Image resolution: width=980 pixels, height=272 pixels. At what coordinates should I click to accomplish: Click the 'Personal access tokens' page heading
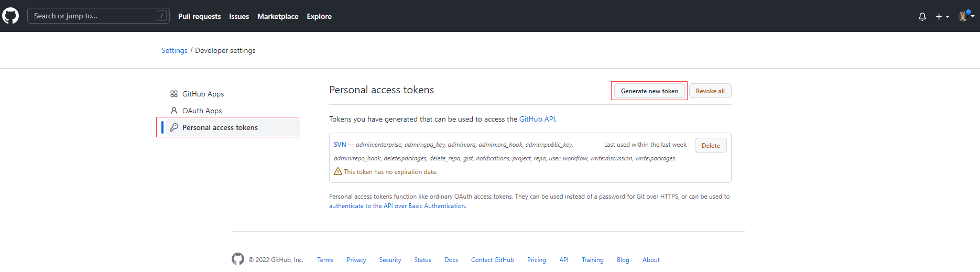382,90
